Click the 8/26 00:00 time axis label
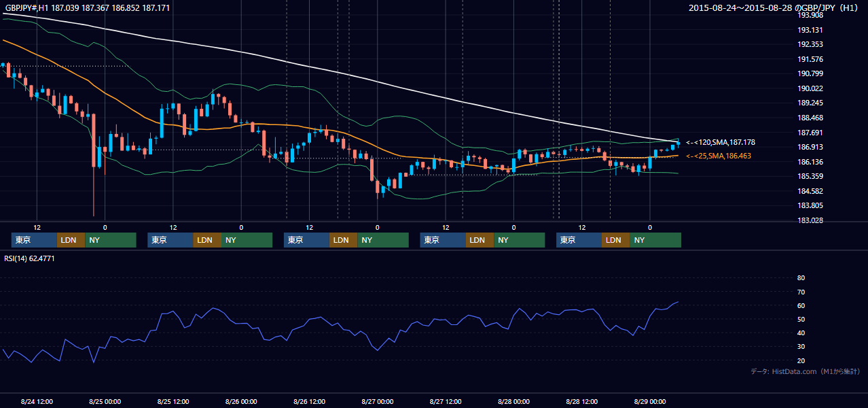Viewport: 868px width, 408px height. pos(241,401)
